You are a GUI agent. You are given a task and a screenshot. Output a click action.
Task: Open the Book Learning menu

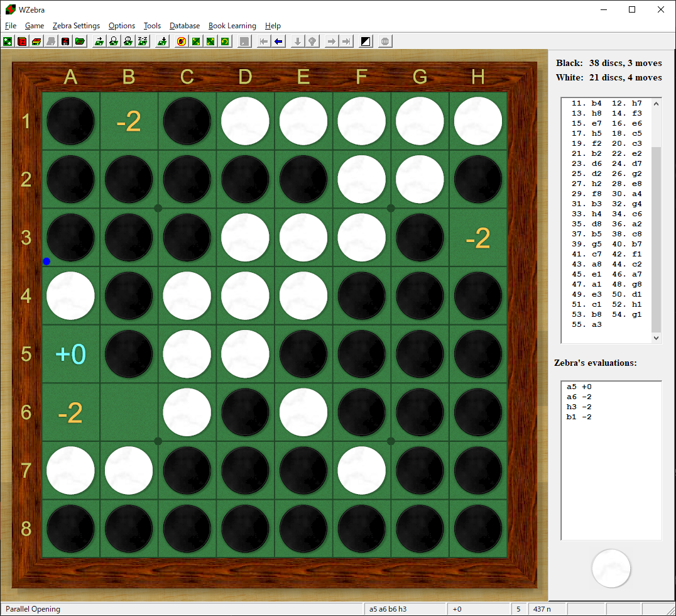232,26
